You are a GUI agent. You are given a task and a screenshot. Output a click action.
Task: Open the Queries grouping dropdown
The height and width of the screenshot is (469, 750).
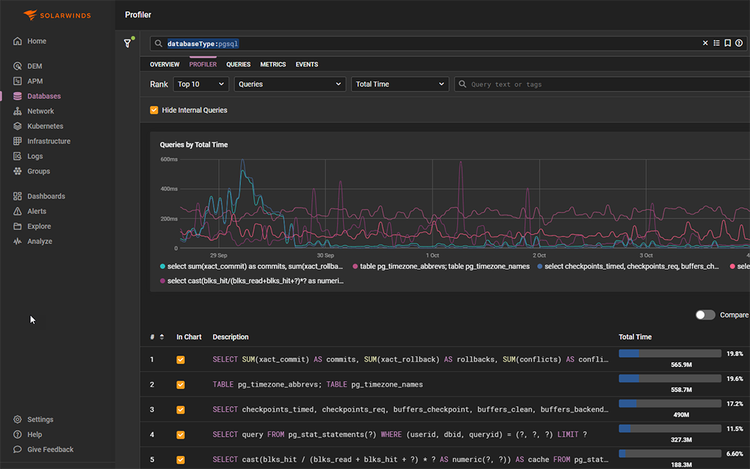click(x=290, y=84)
